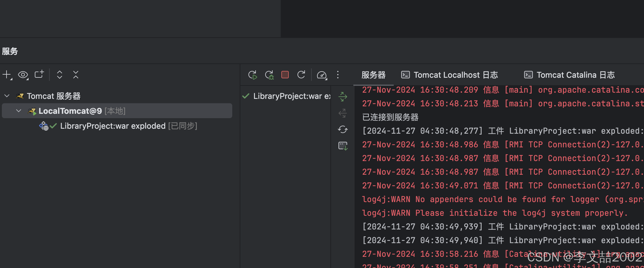Click the Add Service plus icon
This screenshot has height=268, width=644.
[x=7, y=75]
